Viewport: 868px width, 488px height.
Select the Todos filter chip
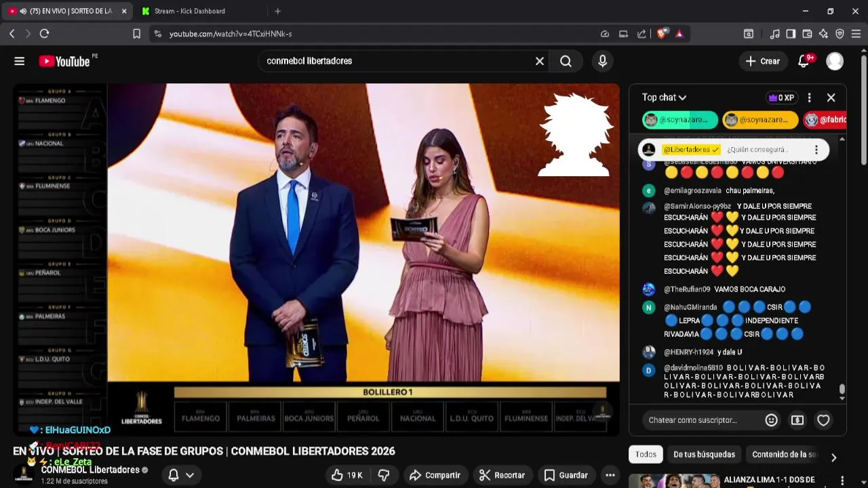(x=646, y=454)
